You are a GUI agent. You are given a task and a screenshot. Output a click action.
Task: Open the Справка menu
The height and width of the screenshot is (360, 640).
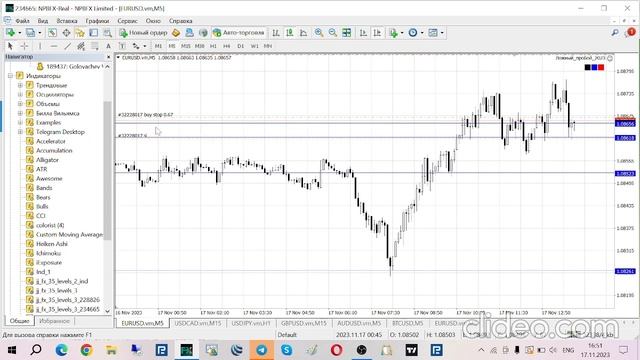tap(180, 21)
